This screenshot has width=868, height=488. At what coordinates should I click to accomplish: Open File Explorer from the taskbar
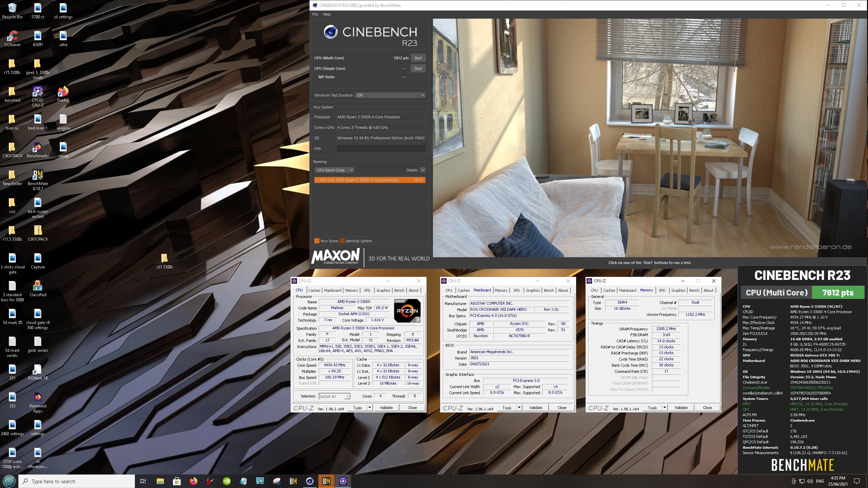coord(160,481)
